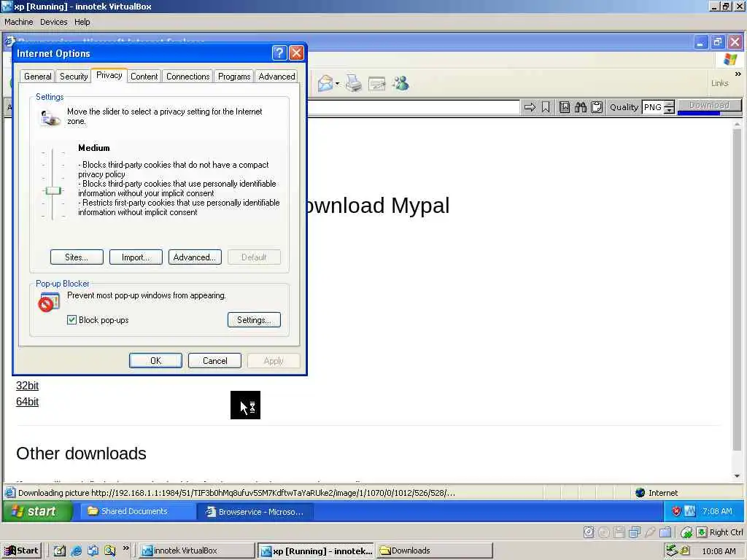Screen dimensions: 747x560
Task: Open the Mail icon dropdown arrow
Action: (x=337, y=84)
